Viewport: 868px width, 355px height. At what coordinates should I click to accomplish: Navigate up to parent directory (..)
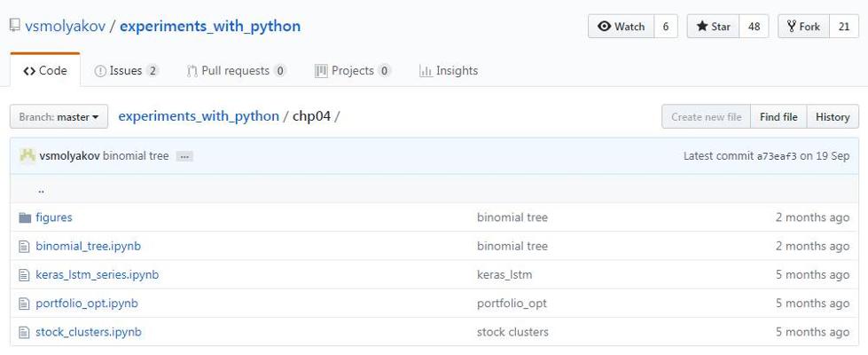pyautogui.click(x=42, y=189)
